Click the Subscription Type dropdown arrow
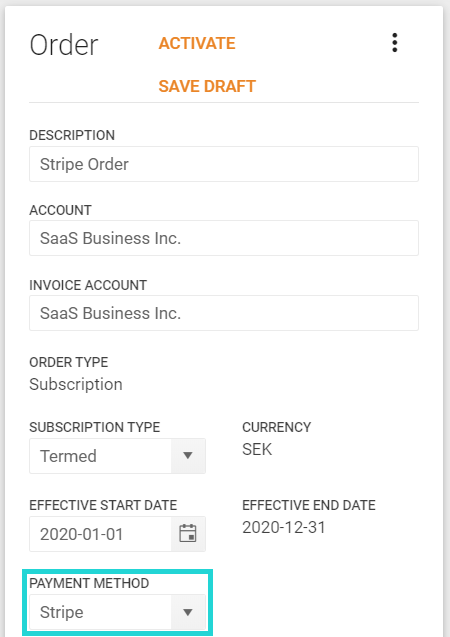Viewport: 450px width, 637px height. (x=188, y=456)
